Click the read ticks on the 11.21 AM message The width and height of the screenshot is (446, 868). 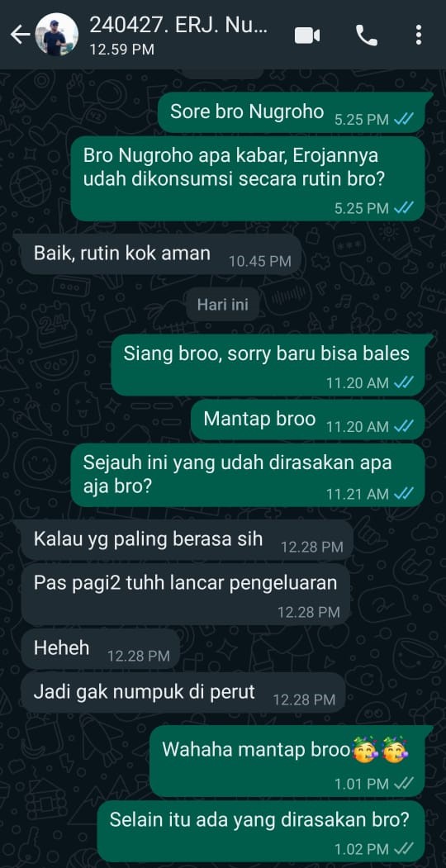(x=403, y=494)
